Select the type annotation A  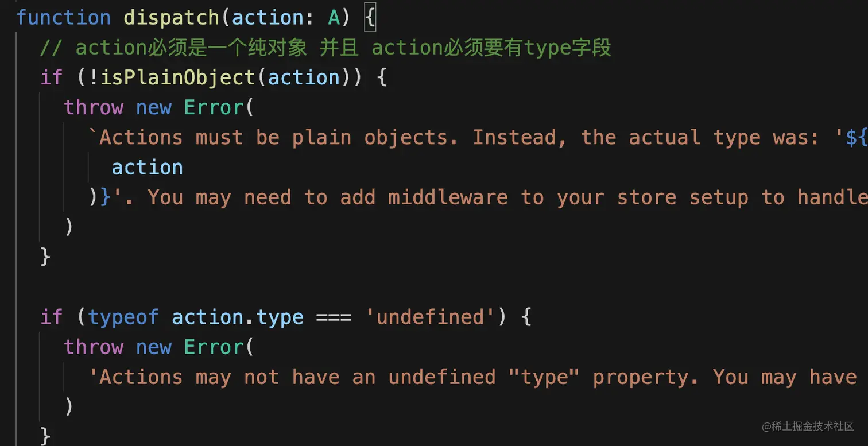click(334, 18)
